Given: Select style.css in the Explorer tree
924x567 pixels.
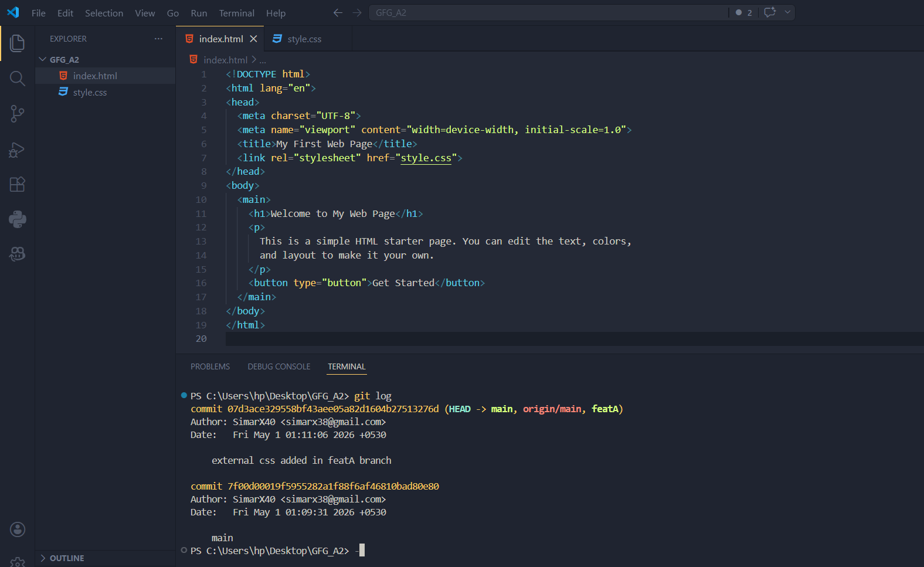Looking at the screenshot, I should (106, 92).
